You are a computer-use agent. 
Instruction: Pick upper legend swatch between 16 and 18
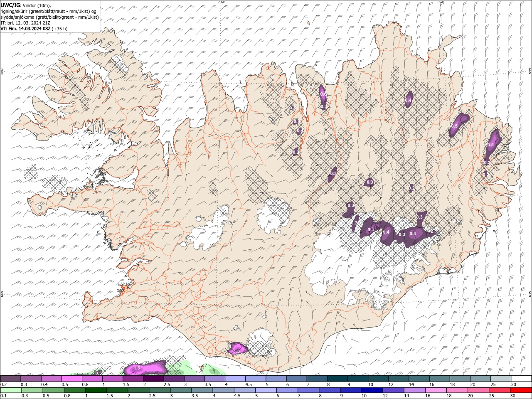tap(440, 379)
